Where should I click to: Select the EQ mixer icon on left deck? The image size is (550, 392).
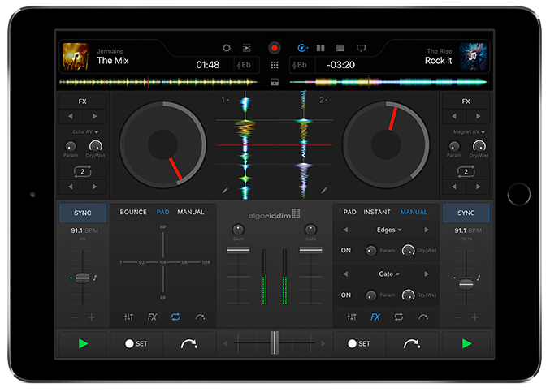coord(128,317)
